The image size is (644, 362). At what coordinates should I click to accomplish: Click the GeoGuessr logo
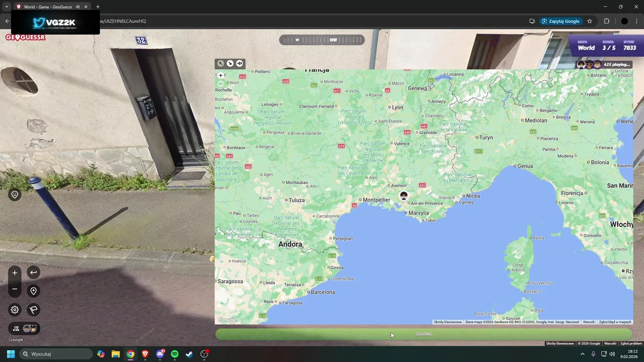[26, 37]
